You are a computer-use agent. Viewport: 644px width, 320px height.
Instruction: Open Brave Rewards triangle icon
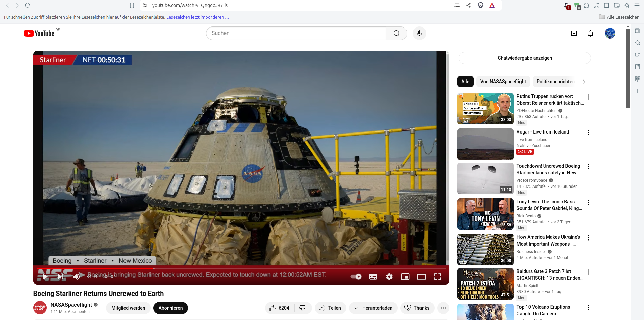pyautogui.click(x=492, y=5)
